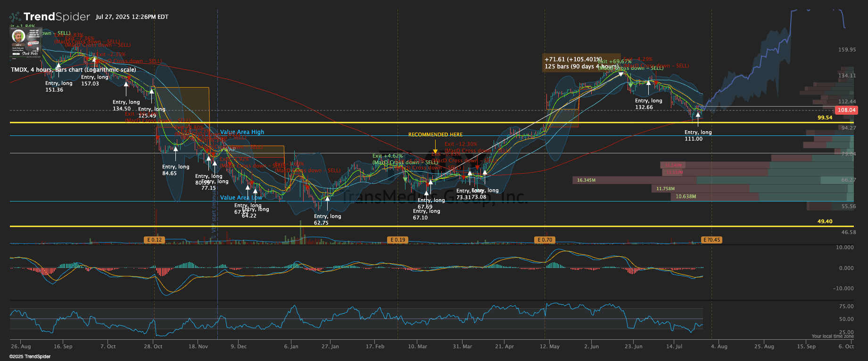Click the 26. Aug date label
This screenshot has width=868, height=361.
click(x=21, y=346)
